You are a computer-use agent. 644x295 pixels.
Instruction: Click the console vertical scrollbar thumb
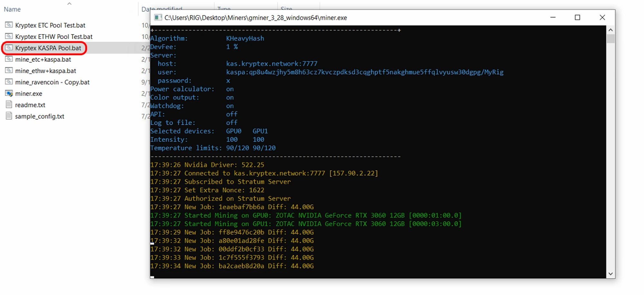[611, 39]
